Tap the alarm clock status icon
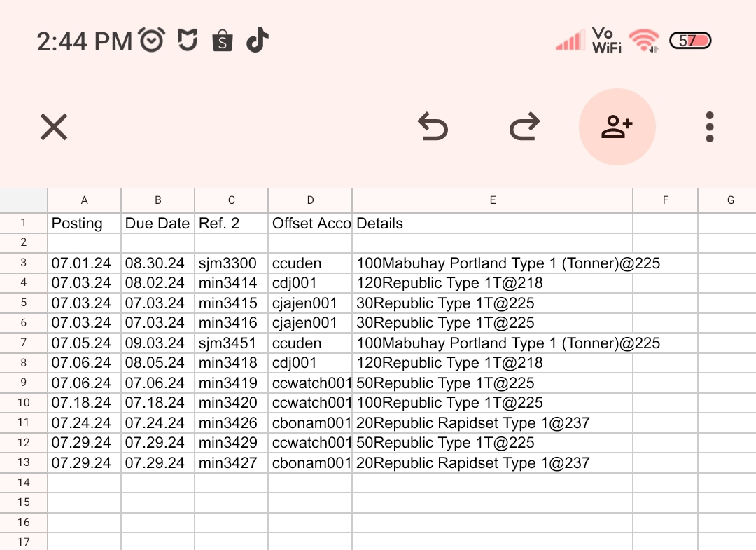The height and width of the screenshot is (550, 756). tap(152, 41)
